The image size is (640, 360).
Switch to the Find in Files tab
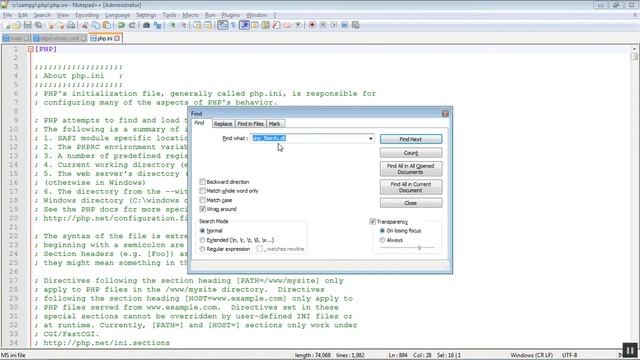[250, 124]
